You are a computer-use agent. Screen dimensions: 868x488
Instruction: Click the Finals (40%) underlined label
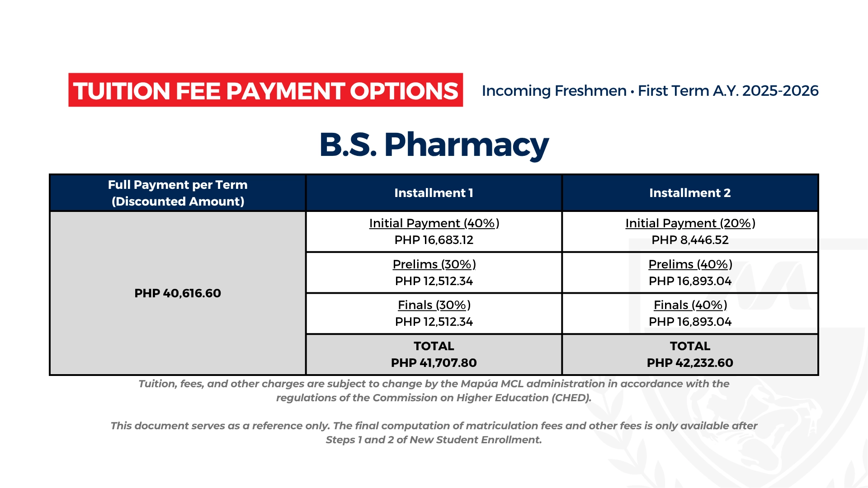pos(690,305)
